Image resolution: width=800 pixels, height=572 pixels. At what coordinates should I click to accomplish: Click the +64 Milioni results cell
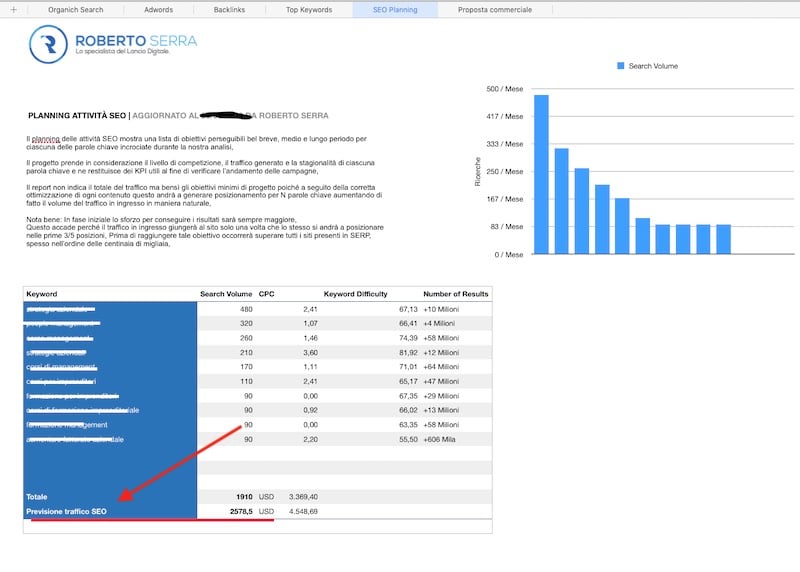(x=441, y=367)
